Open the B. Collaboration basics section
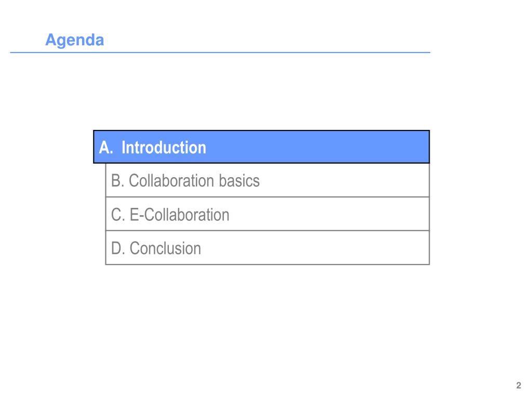 [268, 180]
